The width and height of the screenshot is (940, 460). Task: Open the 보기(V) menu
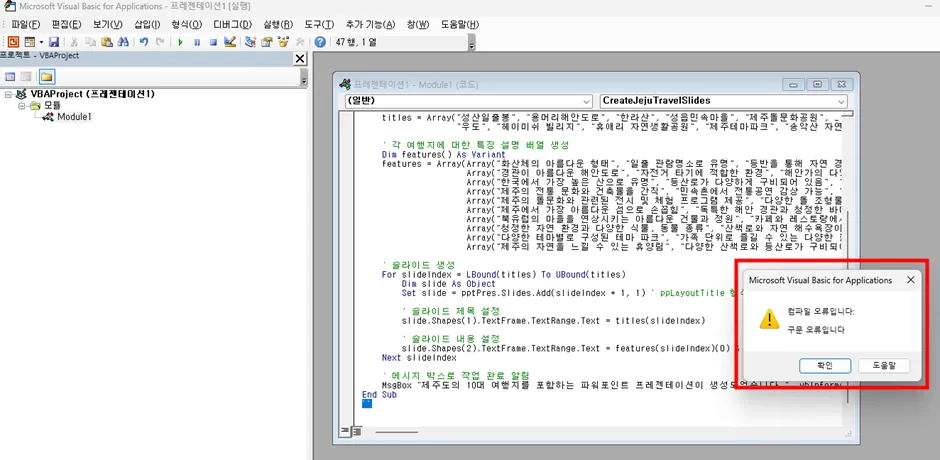[108, 25]
